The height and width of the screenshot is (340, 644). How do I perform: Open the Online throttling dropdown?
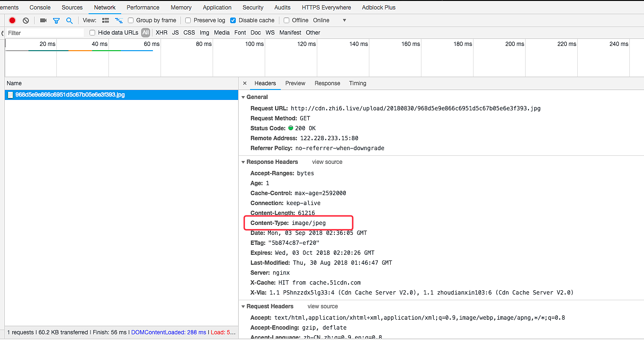tap(344, 20)
